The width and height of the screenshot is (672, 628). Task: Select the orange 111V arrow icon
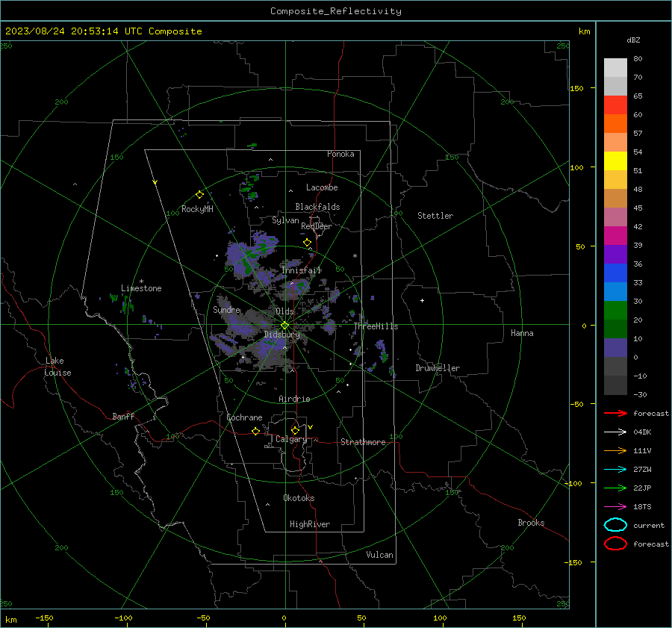[x=615, y=450]
